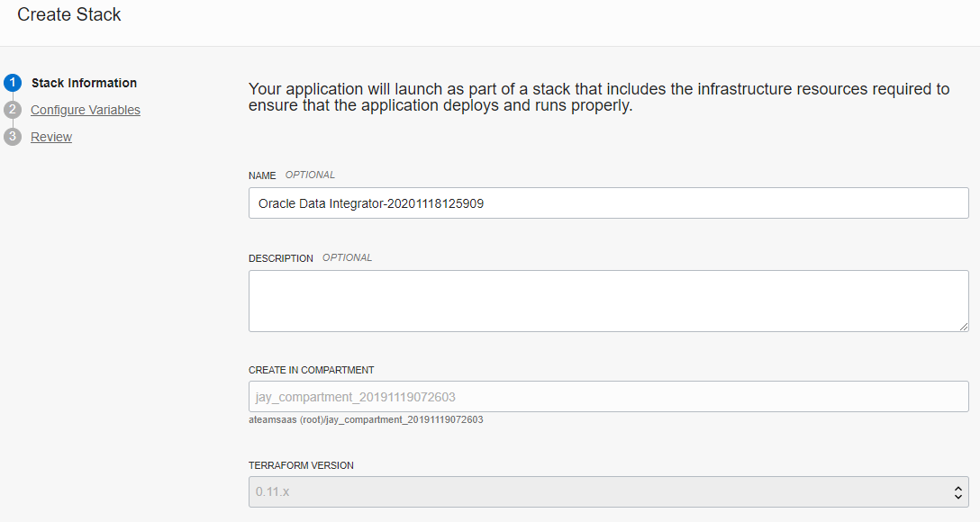This screenshot has height=522, width=980.
Task: Click the step 3 numbered circle icon
Action: point(12,137)
